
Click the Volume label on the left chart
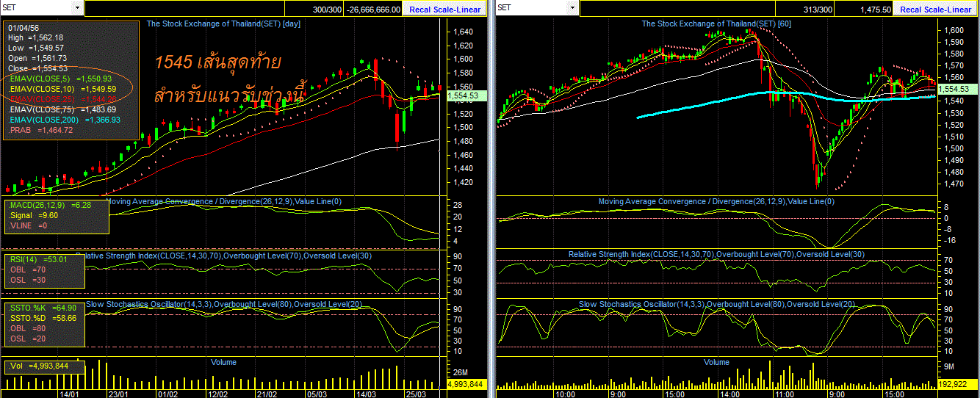[x=223, y=362]
